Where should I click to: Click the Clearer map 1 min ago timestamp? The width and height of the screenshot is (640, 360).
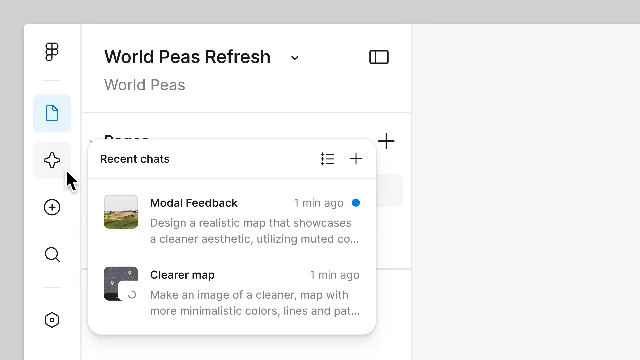(335, 275)
